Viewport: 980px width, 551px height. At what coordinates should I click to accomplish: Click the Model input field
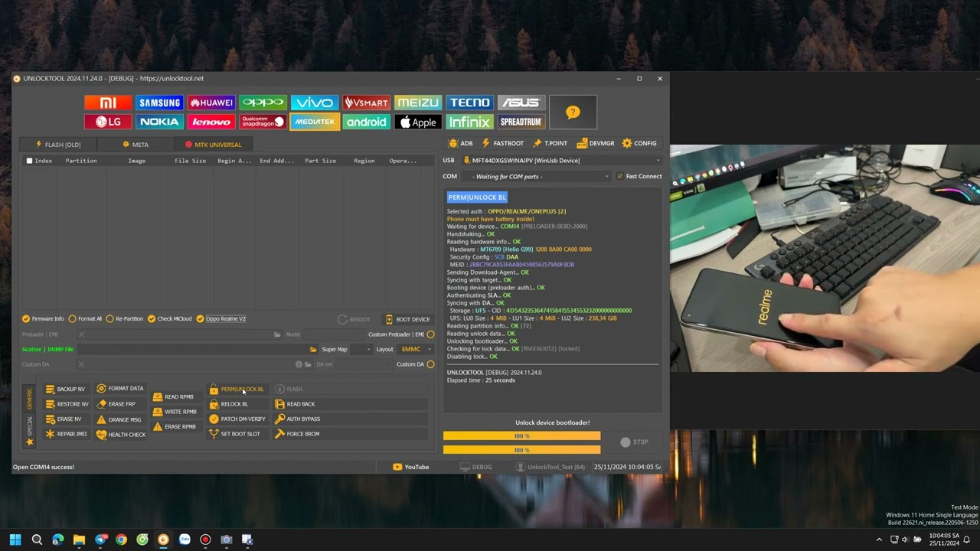point(333,334)
